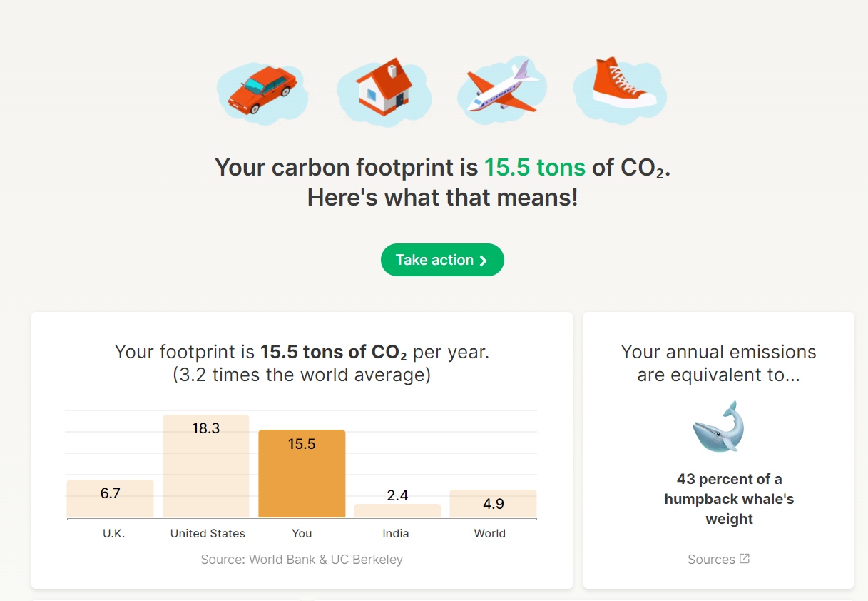Click the 3.2 times world average text
Viewport: 868px width, 601px height.
point(302,375)
